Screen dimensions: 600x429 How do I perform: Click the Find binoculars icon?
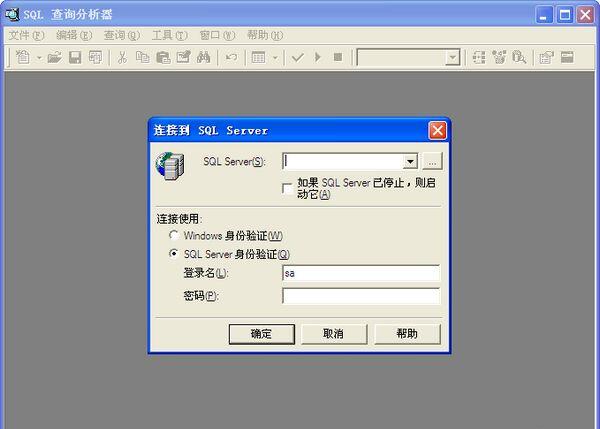tap(204, 58)
